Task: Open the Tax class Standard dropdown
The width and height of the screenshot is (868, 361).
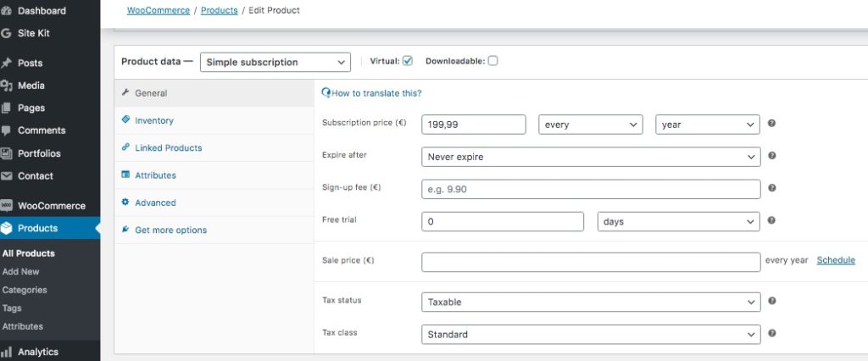Action: (591, 335)
